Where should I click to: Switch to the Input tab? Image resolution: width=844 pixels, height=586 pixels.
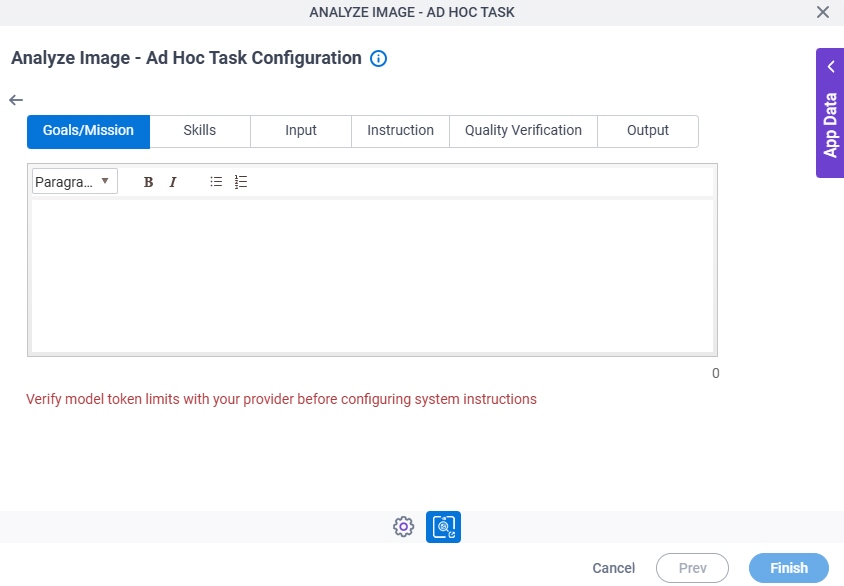pos(301,131)
